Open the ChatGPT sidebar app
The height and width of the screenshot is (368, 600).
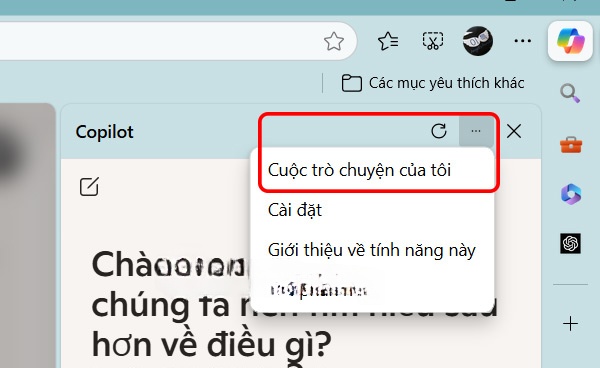[570, 243]
